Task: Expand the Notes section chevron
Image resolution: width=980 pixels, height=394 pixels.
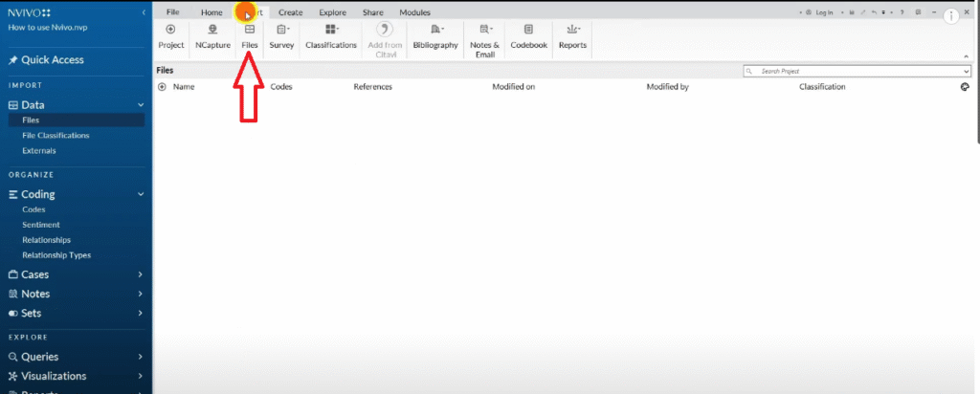Action: tap(140, 294)
